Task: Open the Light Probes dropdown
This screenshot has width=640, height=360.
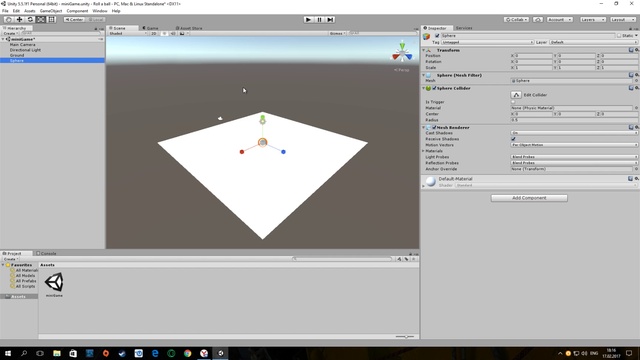Action: 574,157
